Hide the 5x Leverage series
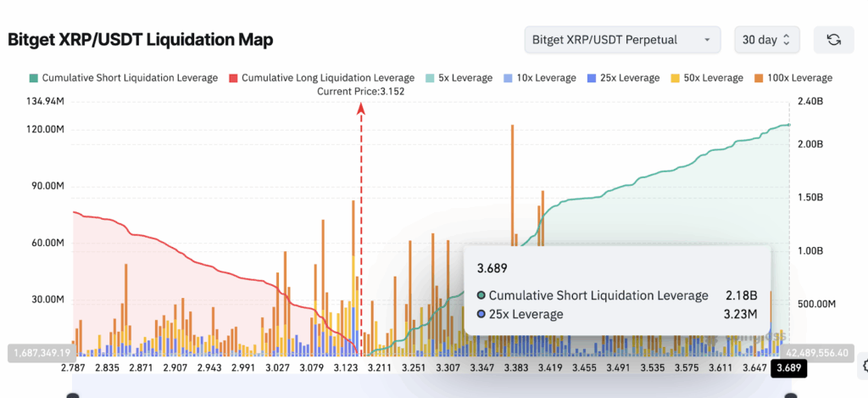The image size is (868, 398). click(459, 78)
